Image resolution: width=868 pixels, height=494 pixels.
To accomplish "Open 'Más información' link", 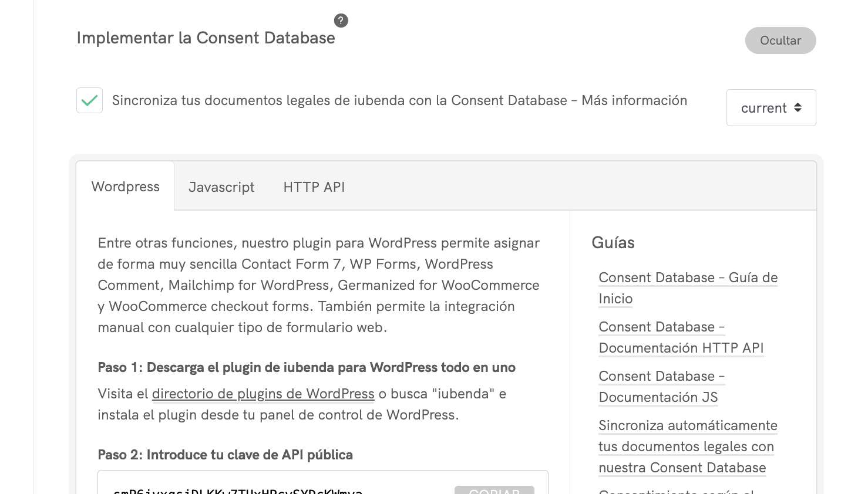I will pos(634,100).
